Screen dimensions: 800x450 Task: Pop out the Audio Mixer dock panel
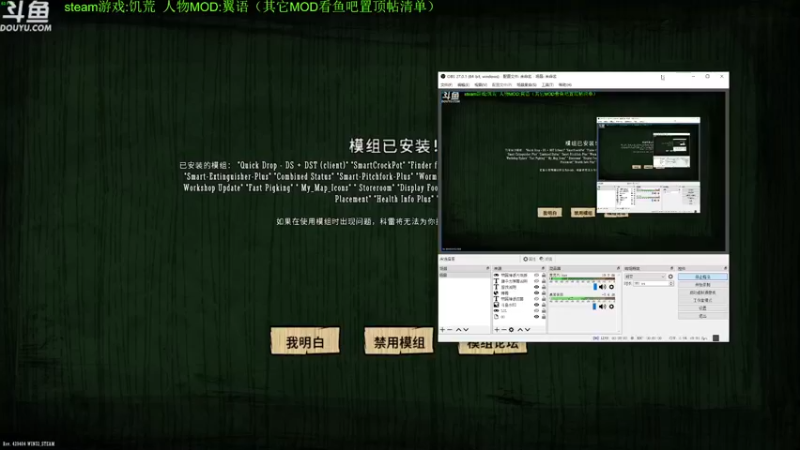pos(618,268)
